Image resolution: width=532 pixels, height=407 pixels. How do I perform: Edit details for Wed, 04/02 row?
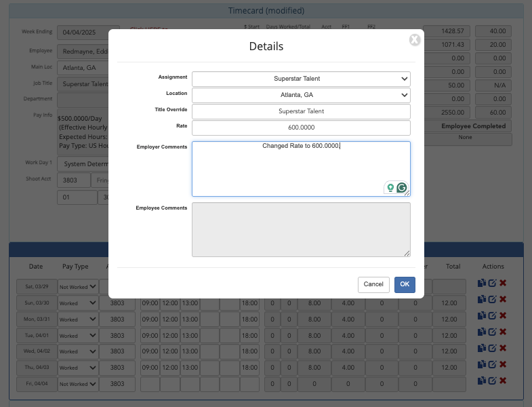(x=492, y=348)
